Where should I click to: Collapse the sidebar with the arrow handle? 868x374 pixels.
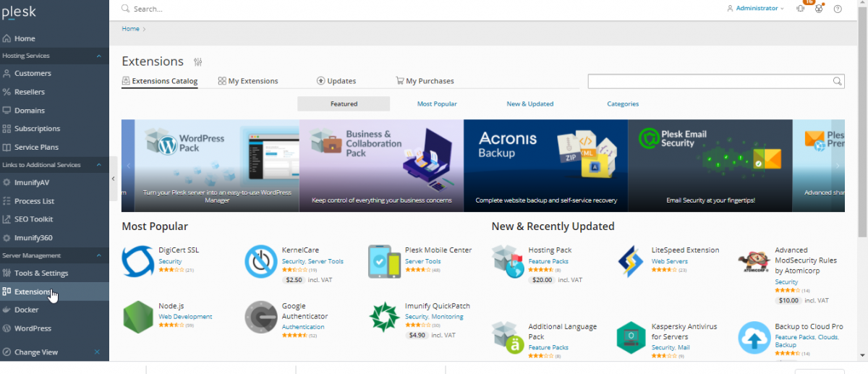tap(113, 178)
